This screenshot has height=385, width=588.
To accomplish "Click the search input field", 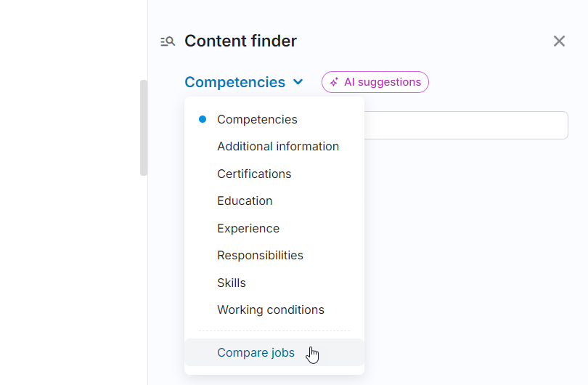I will click(465, 125).
